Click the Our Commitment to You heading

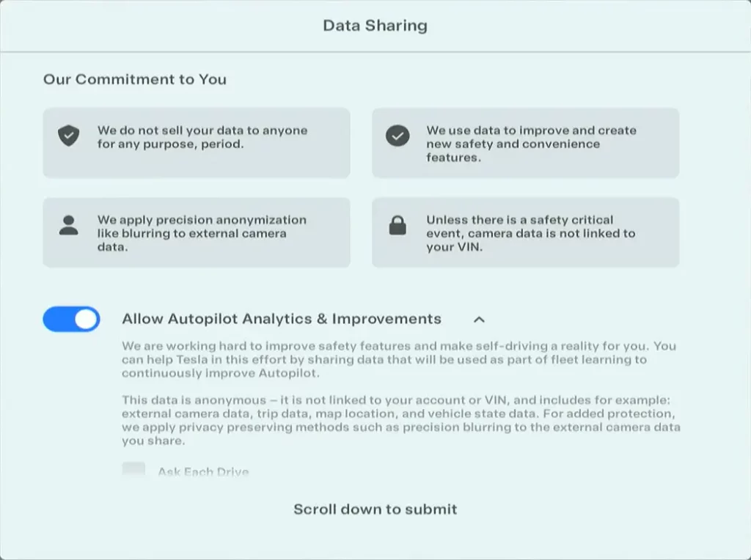[135, 79]
